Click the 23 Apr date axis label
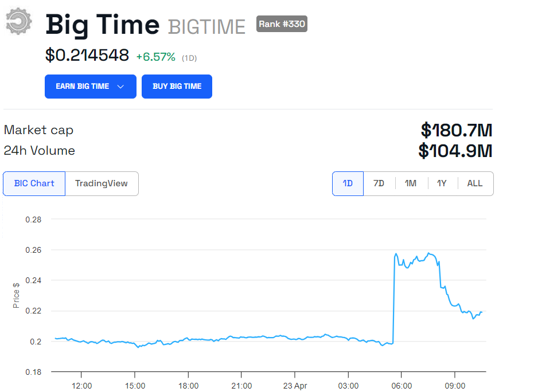This screenshot has width=534, height=392. (295, 386)
